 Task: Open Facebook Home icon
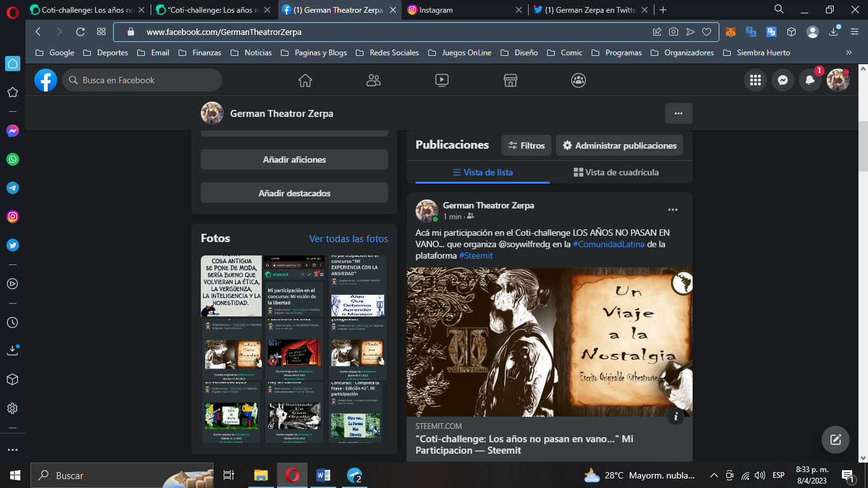click(x=305, y=80)
